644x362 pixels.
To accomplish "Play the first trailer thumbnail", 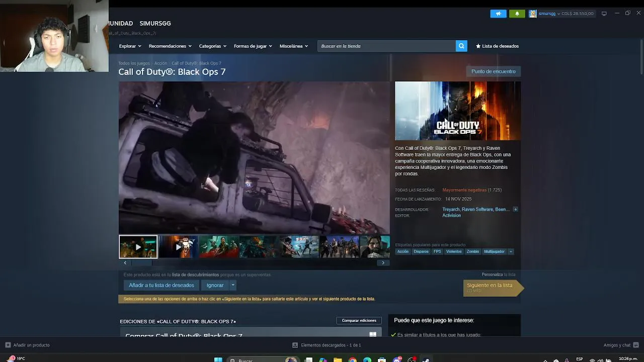I will click(x=138, y=247).
